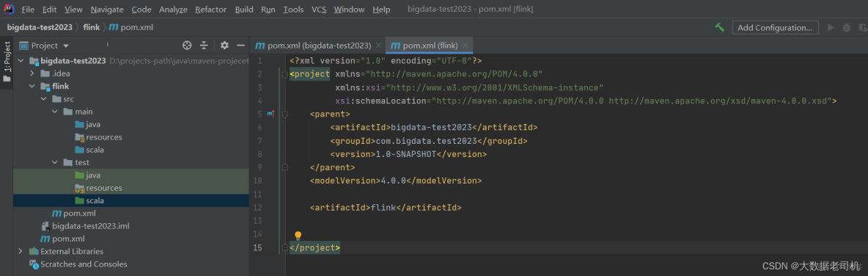Image resolution: width=868 pixels, height=276 pixels.
Task: Close the pom.xml (flink) tab
Action: pyautogui.click(x=466, y=46)
